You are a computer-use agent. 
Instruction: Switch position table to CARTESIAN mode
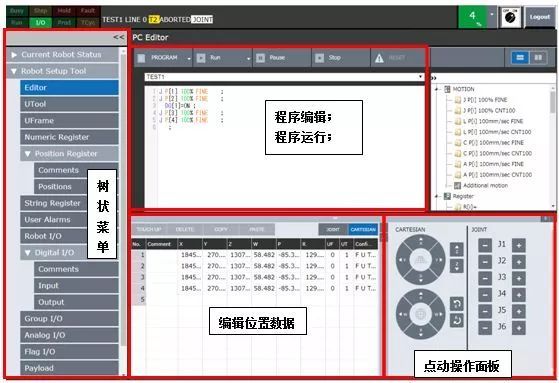point(363,229)
